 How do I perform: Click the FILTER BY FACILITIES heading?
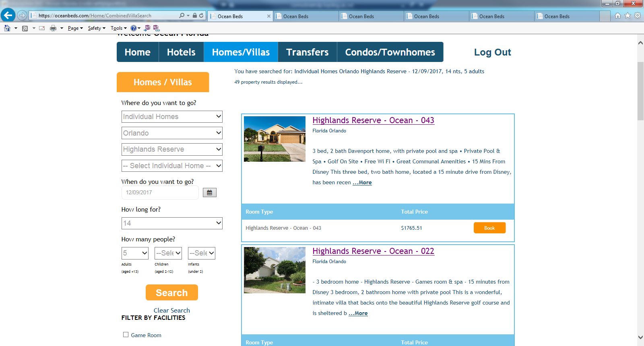[153, 318]
